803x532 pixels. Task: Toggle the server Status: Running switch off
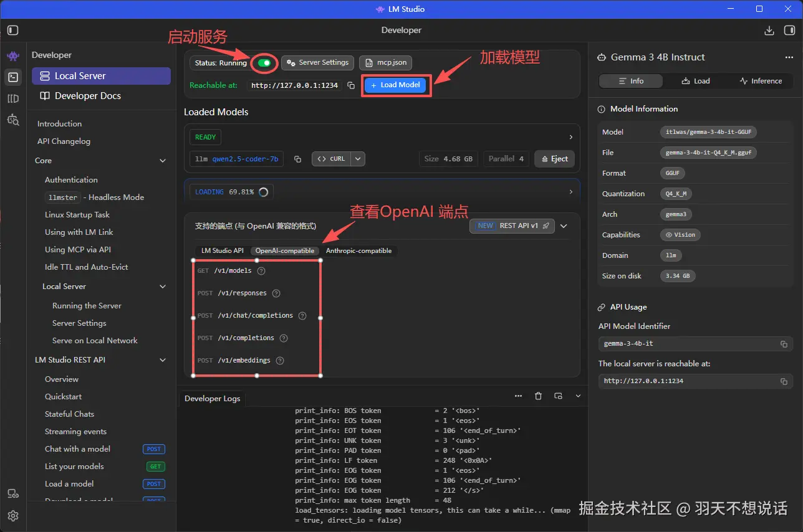coord(263,63)
